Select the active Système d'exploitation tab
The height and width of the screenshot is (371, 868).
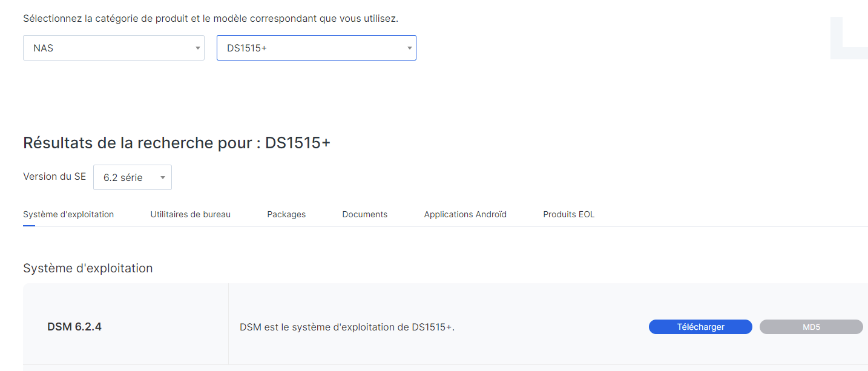coord(68,214)
